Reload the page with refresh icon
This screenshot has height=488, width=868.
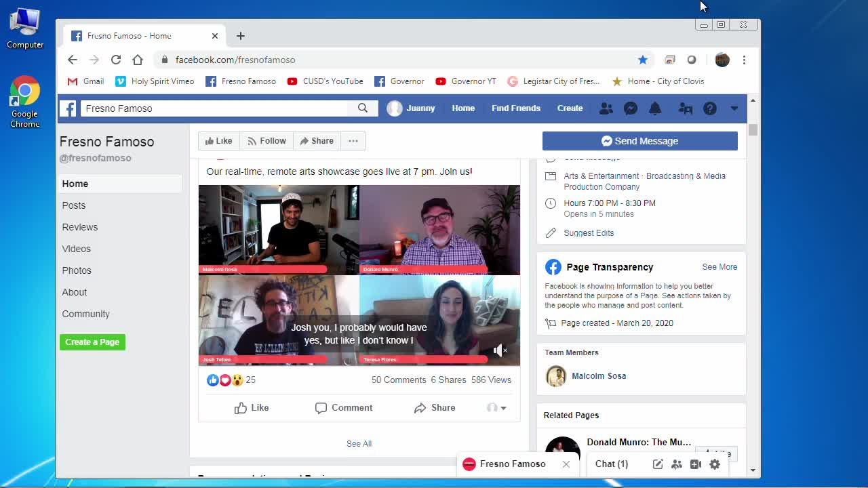(x=116, y=60)
